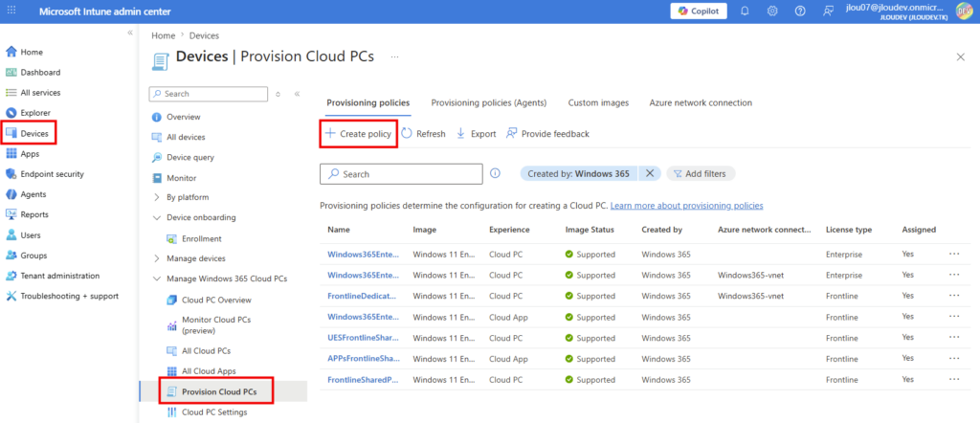Switch to Azure network connection tab
980x423 pixels.
[701, 102]
